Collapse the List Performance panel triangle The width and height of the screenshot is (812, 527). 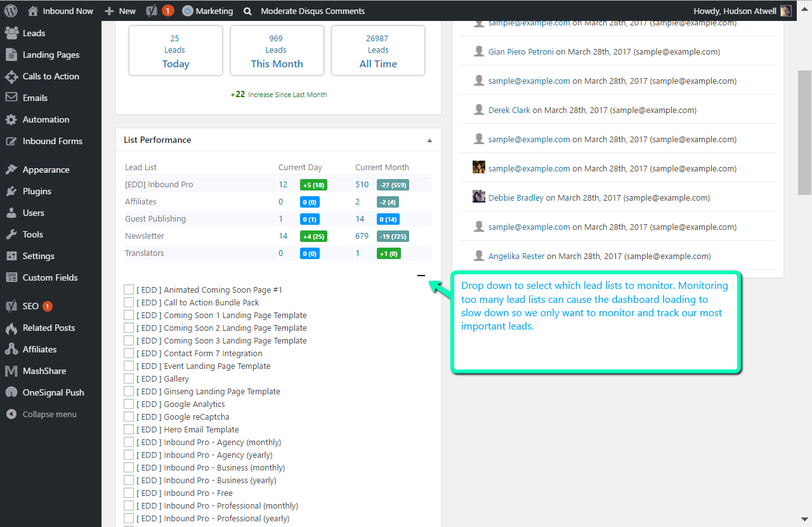coord(429,140)
